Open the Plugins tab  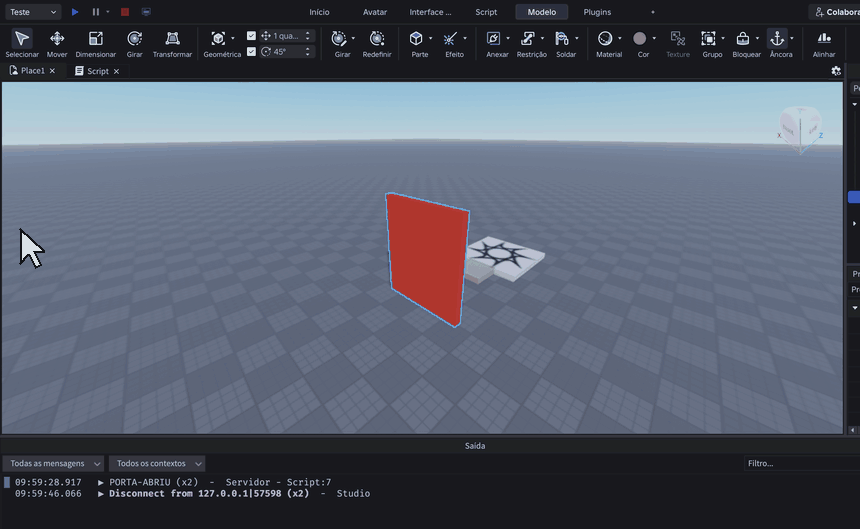tap(597, 12)
